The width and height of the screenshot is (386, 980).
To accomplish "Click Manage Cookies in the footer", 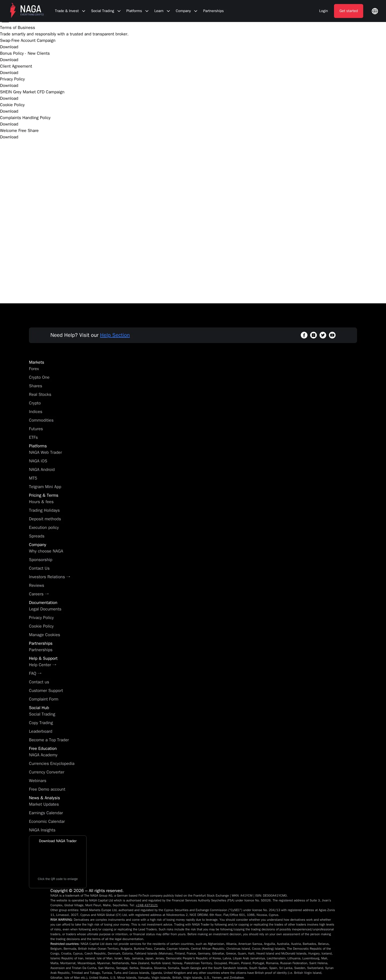I will (x=44, y=635).
